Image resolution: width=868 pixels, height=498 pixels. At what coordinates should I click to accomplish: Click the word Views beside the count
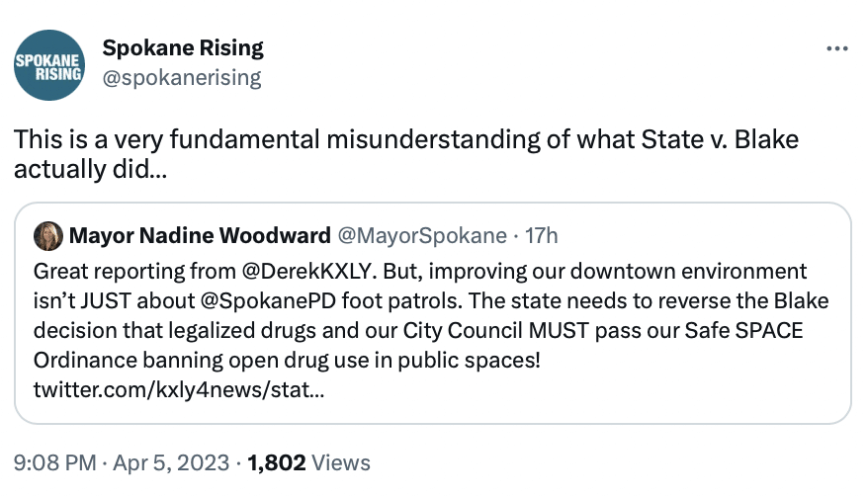tap(341, 461)
